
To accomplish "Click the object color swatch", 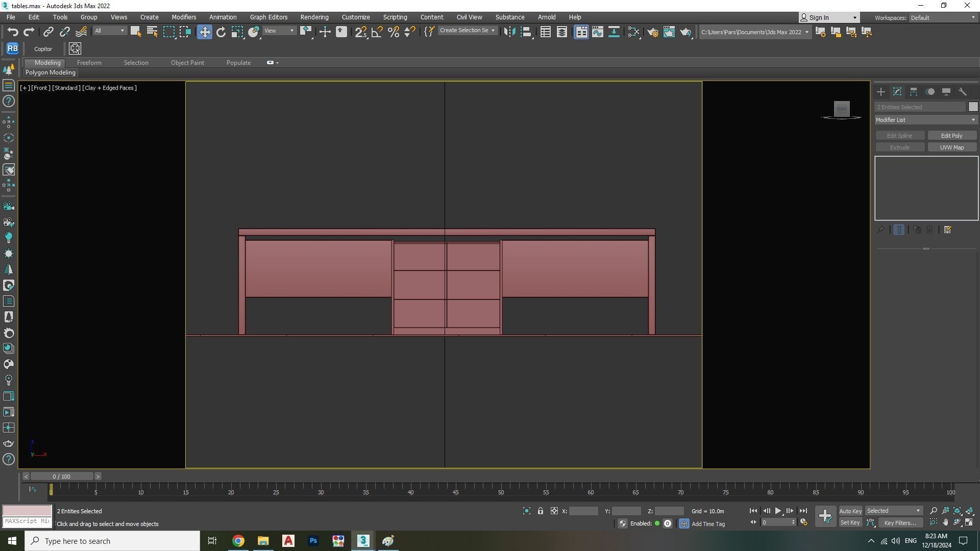I will point(973,107).
